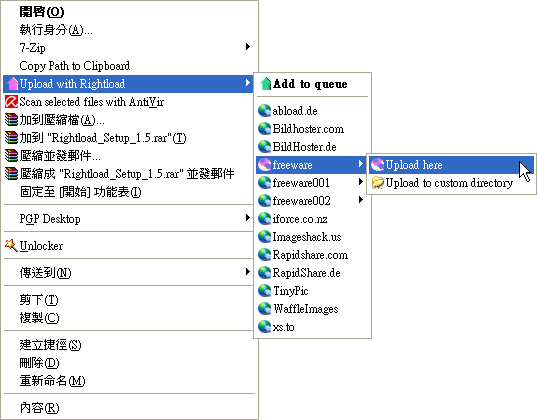This screenshot has width=537, height=420.
Task: Expand the 傳送到(N) submenu arrow
Action: click(x=248, y=272)
